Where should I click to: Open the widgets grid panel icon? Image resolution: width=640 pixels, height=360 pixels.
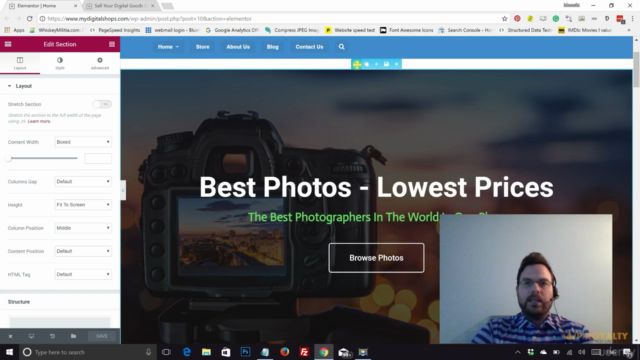pyautogui.click(x=112, y=44)
